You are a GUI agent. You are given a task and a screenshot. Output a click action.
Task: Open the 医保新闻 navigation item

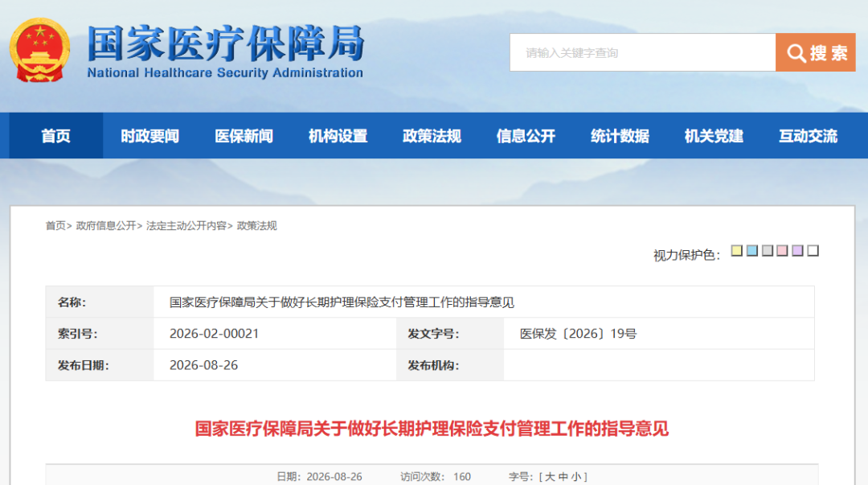coord(244,136)
